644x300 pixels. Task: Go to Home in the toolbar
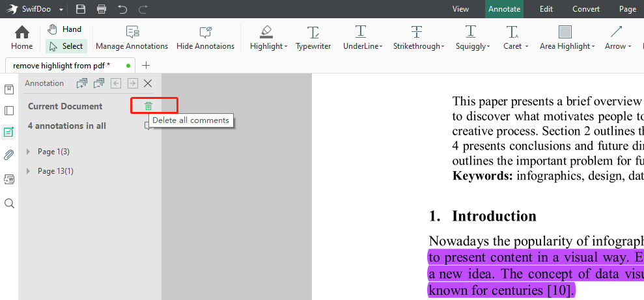21,38
